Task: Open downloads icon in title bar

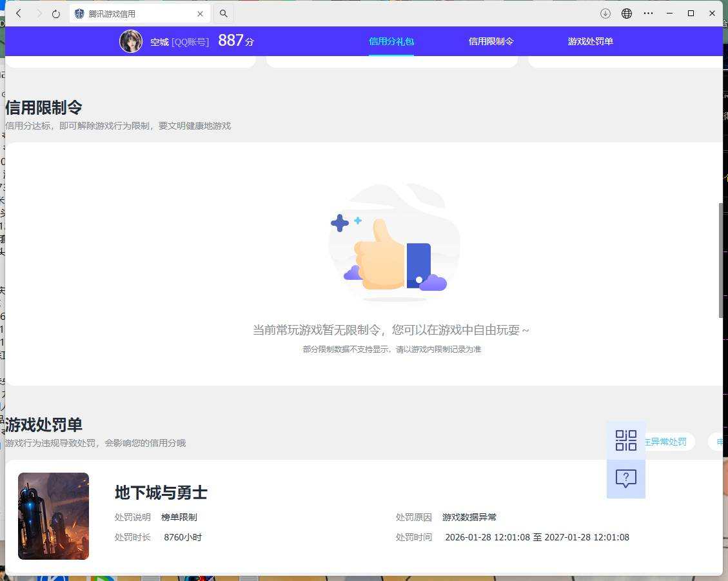Action: coord(605,14)
